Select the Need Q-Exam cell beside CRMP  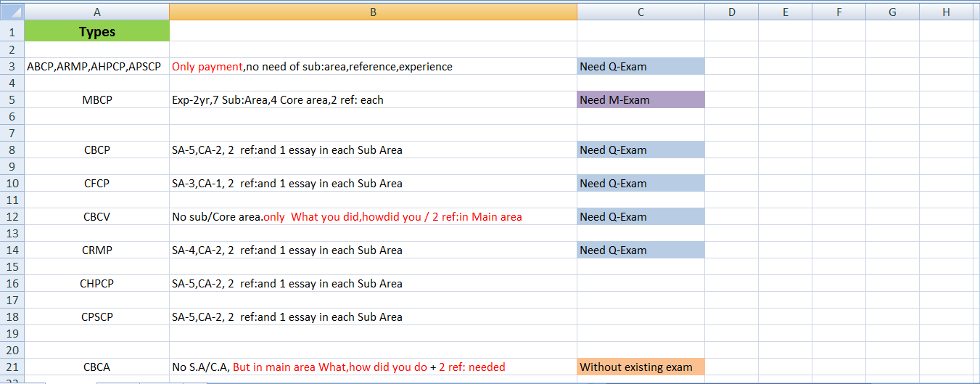click(641, 250)
